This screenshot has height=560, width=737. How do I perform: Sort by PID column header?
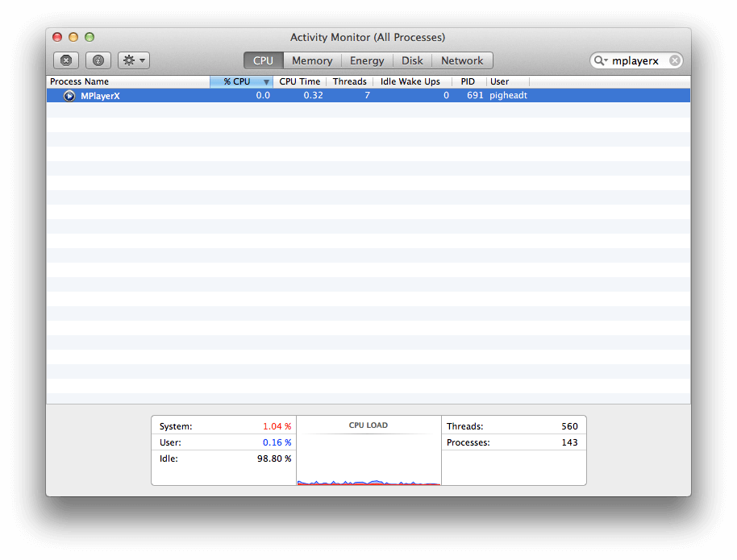468,81
